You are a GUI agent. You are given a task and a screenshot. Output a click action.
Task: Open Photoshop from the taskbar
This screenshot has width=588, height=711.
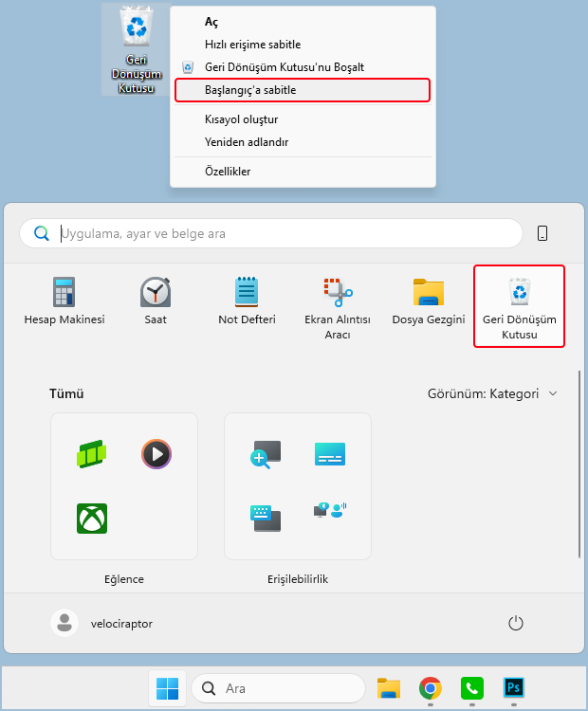[x=514, y=688]
